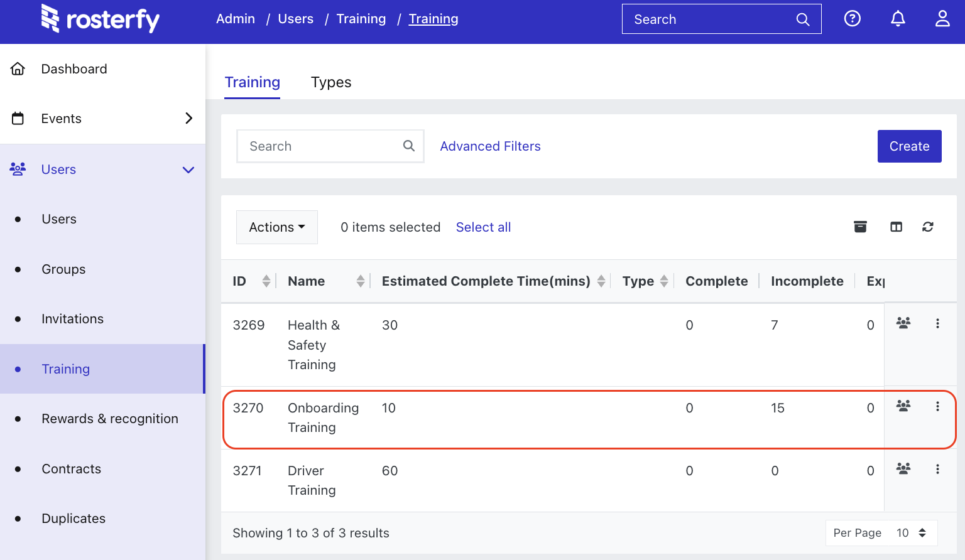The height and width of the screenshot is (560, 965).
Task: Refresh the training table
Action: point(928,227)
